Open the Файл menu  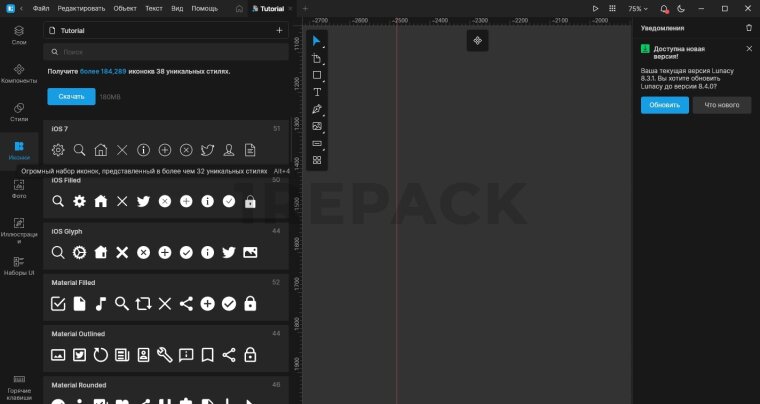click(40, 8)
